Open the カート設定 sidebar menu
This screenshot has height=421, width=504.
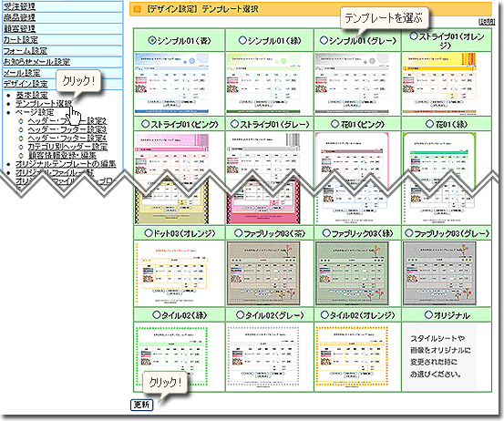tap(21, 40)
